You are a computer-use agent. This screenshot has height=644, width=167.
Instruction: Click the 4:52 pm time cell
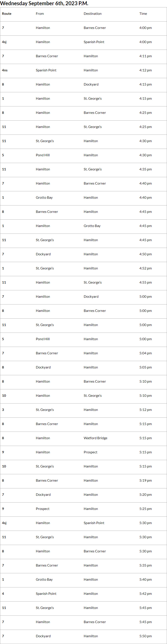[145, 268]
